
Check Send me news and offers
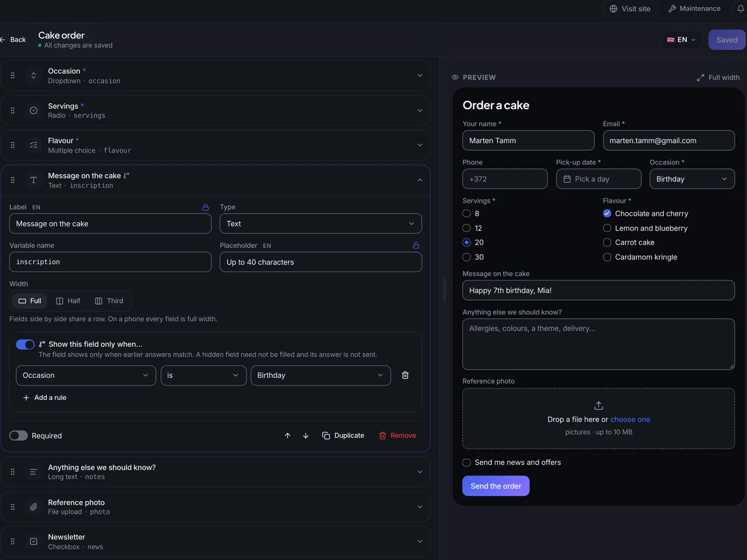pos(466,462)
